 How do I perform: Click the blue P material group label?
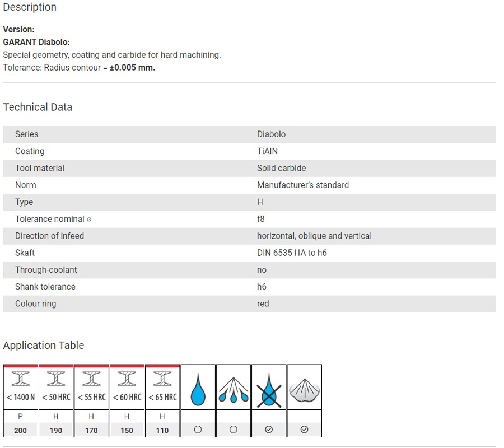(20, 417)
